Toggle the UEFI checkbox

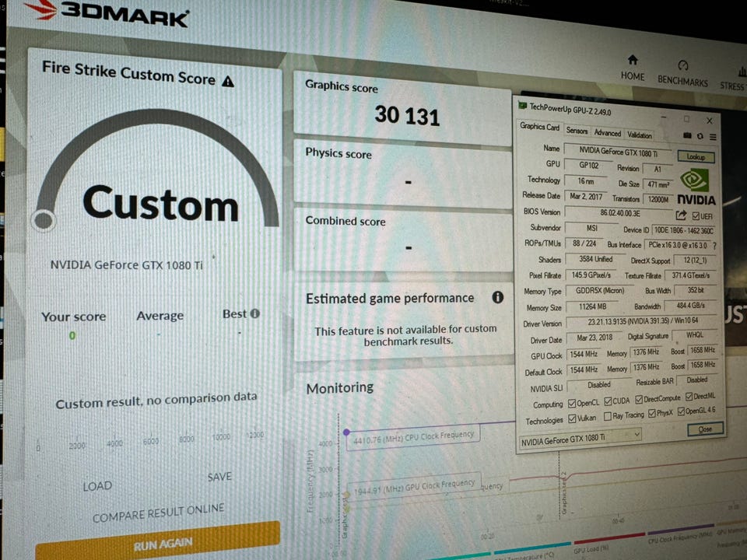click(696, 216)
